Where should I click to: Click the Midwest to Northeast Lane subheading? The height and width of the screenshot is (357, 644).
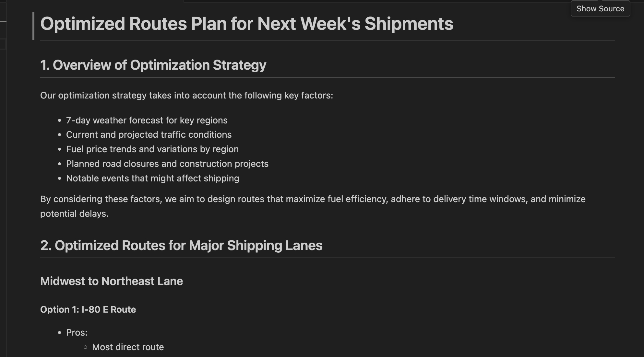click(112, 281)
